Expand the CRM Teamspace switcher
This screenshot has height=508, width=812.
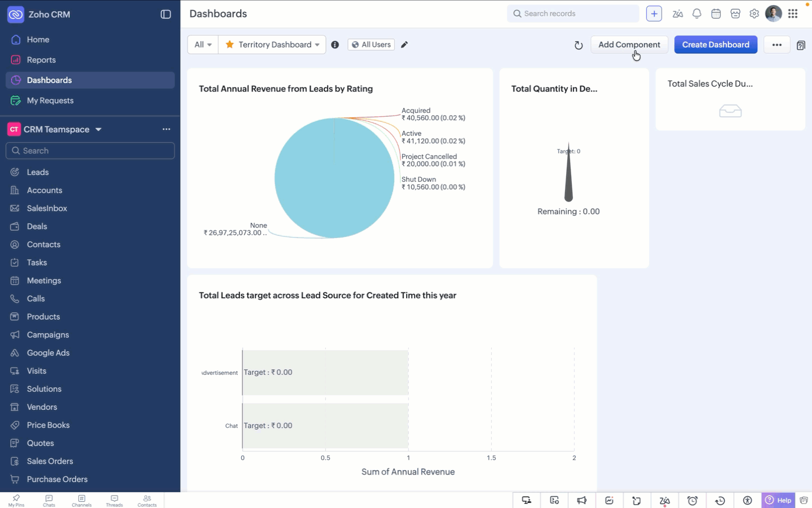(98, 129)
